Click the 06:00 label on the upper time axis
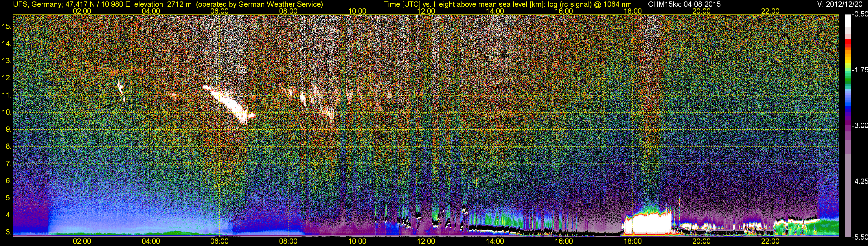 click(219, 11)
